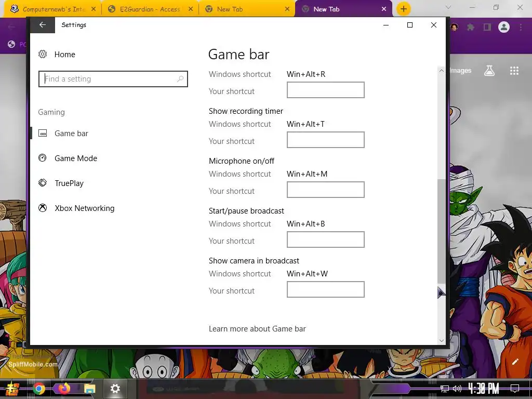Open TruePlay settings page
This screenshot has width=532, height=399.
pyautogui.click(x=69, y=183)
